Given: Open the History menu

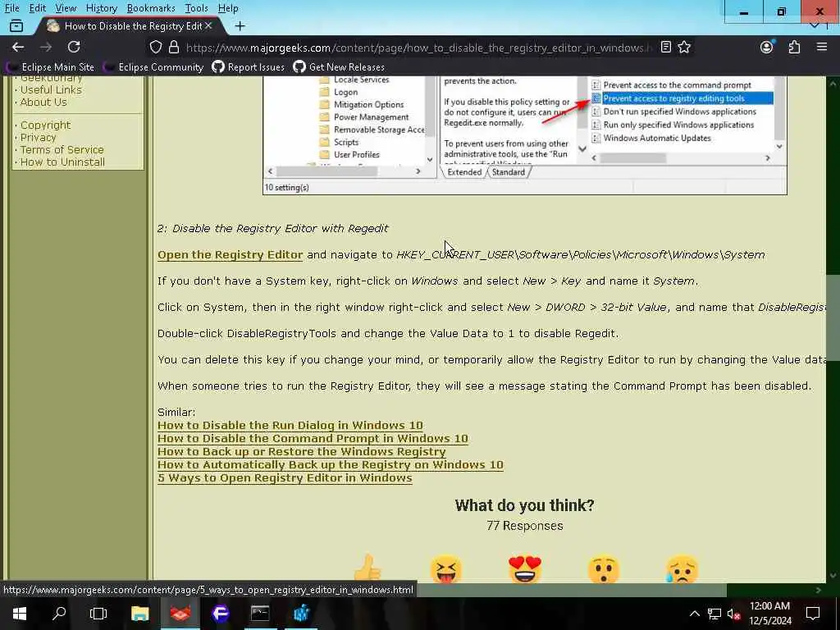Looking at the screenshot, I should click(x=102, y=8).
